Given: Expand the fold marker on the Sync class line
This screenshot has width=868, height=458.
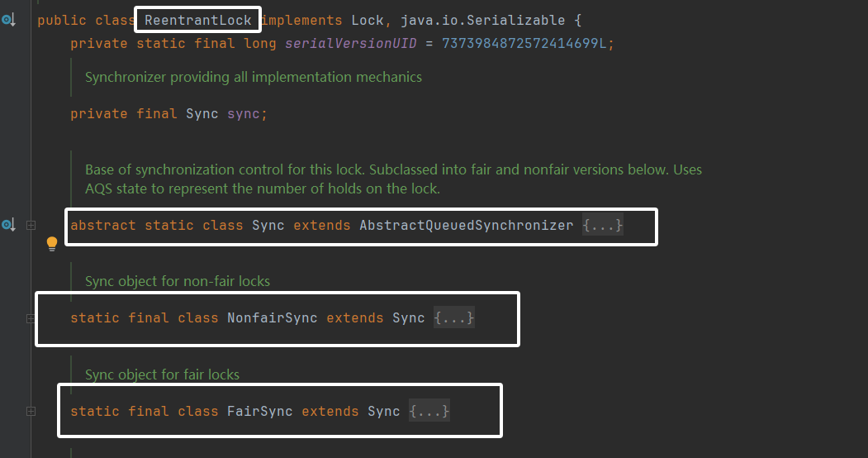Looking at the screenshot, I should 31,226.
